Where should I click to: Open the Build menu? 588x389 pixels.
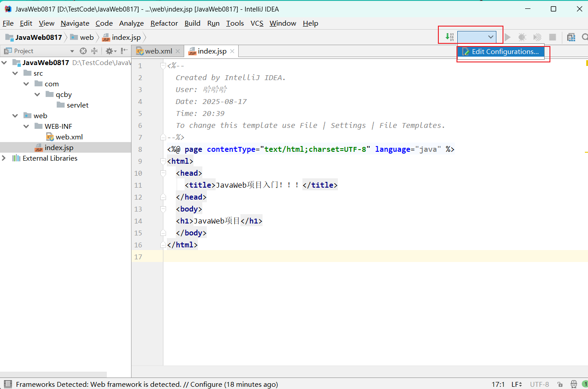click(193, 23)
